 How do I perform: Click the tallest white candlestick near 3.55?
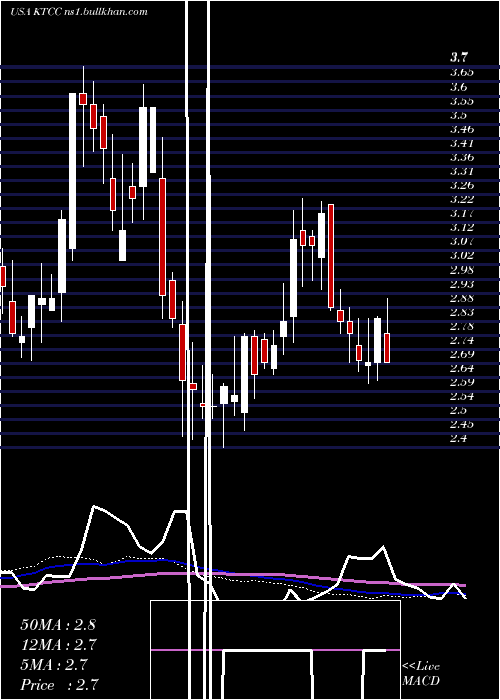click(x=72, y=171)
